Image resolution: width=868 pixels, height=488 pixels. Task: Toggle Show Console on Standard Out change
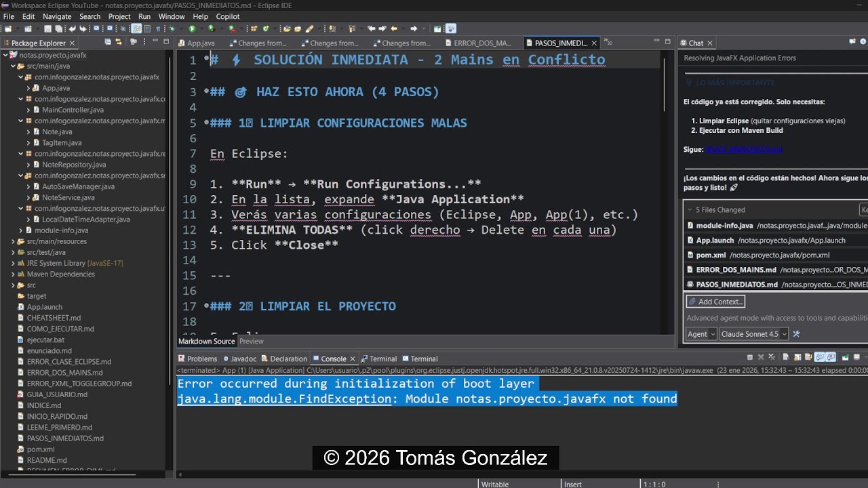[x=819, y=357]
